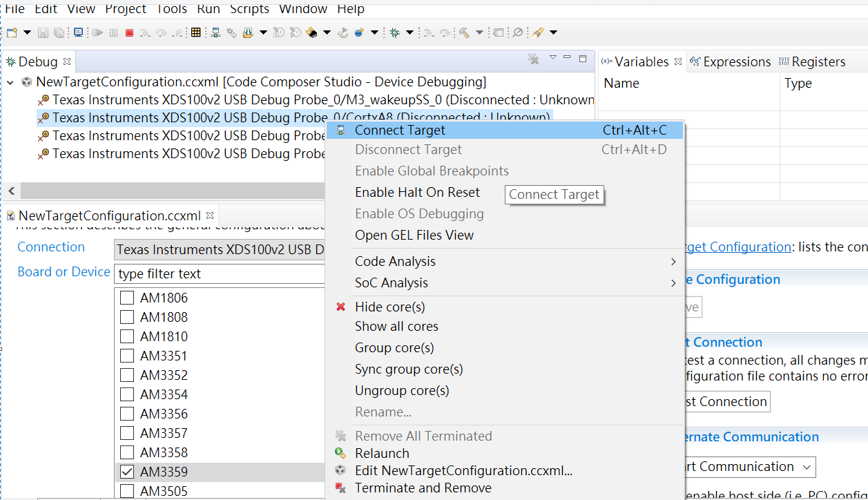Open the Scripts menu

click(x=249, y=9)
